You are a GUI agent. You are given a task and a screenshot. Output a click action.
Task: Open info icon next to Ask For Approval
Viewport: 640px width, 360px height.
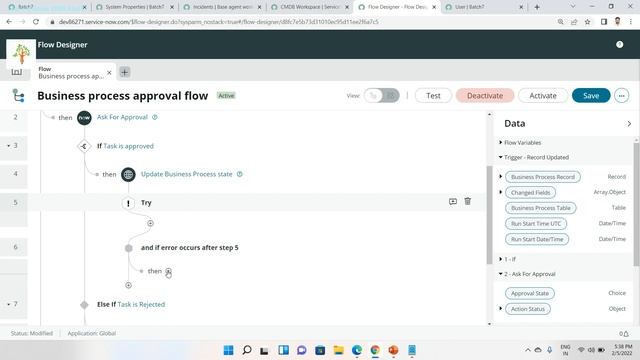point(155,117)
